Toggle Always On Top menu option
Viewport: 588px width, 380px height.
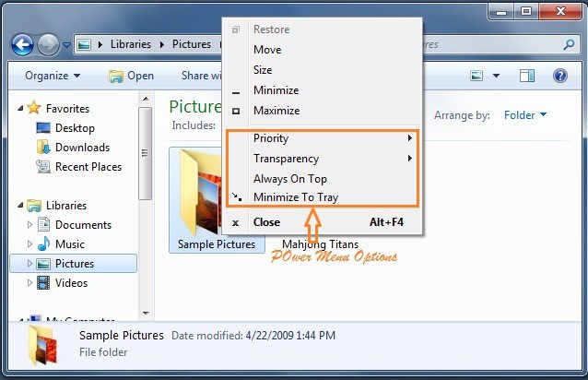pyautogui.click(x=322, y=179)
